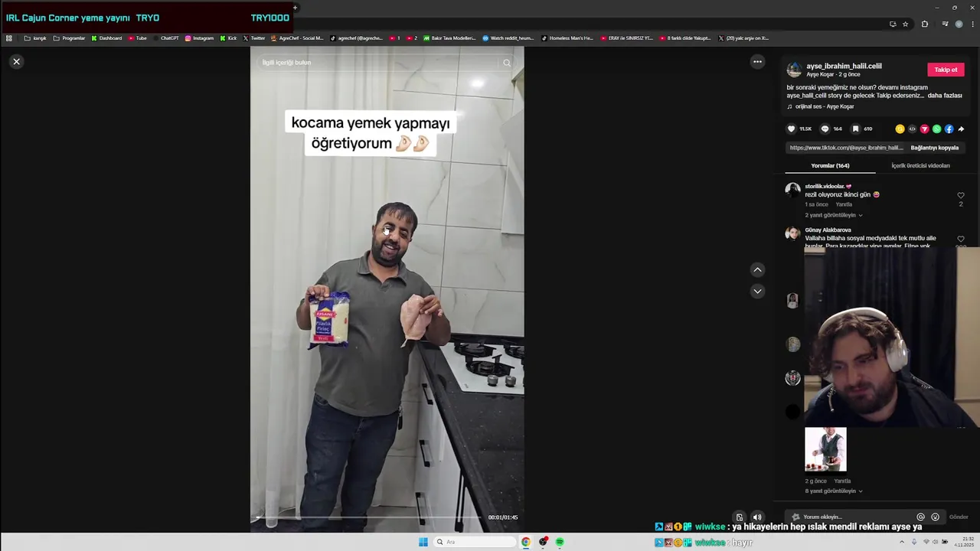Like Günay Alakbarova's comment
Screen dimensions: 980x551
click(x=961, y=240)
